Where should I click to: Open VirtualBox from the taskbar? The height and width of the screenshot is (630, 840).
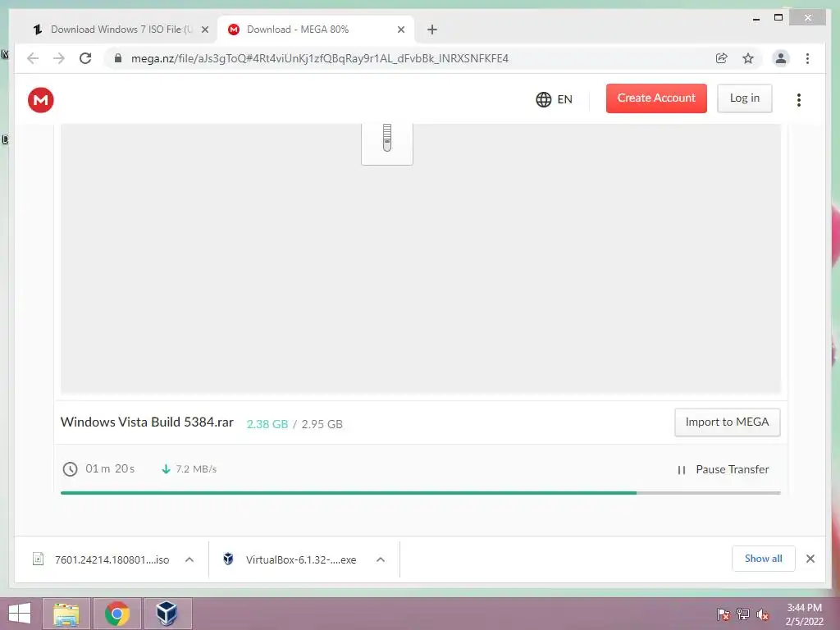click(167, 614)
